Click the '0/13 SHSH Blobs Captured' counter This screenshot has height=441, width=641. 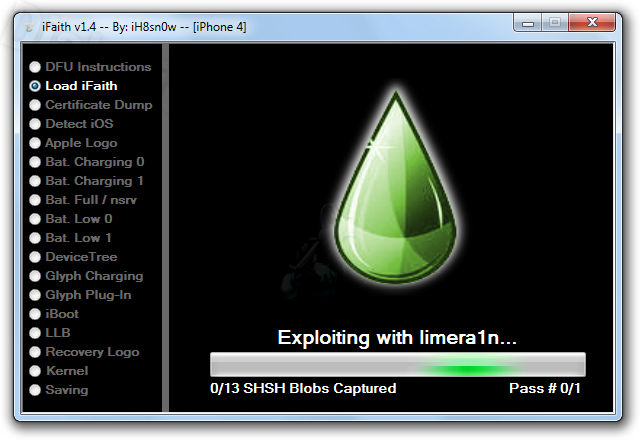coord(303,388)
